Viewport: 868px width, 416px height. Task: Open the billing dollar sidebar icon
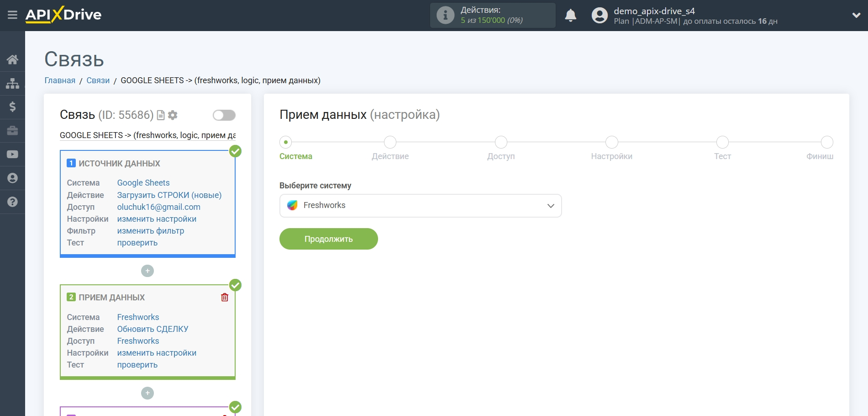click(x=12, y=107)
